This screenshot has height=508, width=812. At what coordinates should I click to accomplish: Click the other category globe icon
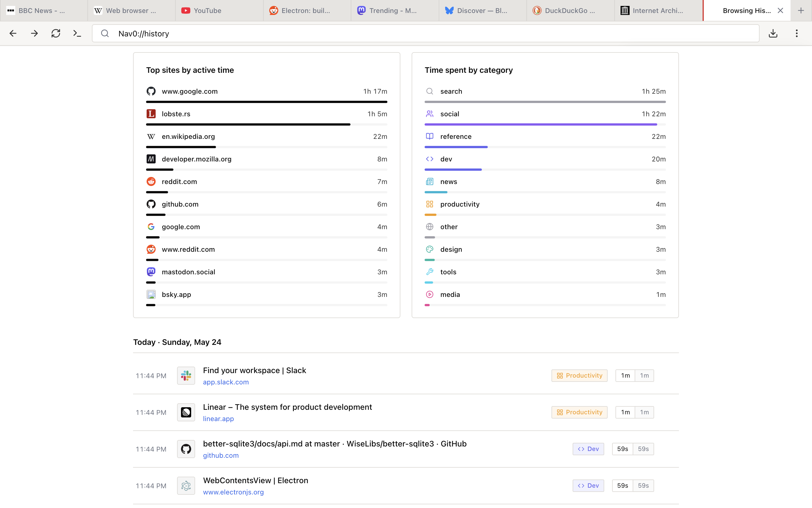click(429, 227)
